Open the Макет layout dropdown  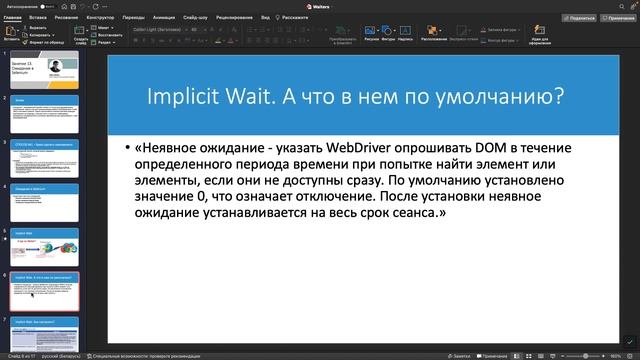(x=102, y=28)
